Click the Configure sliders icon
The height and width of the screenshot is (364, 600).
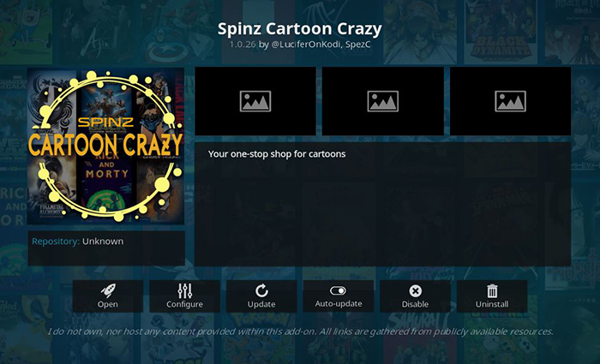click(185, 291)
